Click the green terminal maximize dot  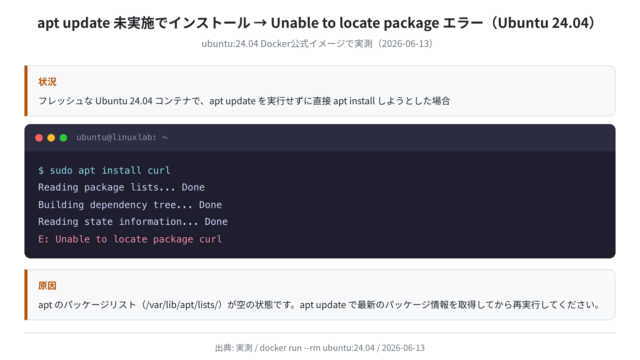(64, 138)
